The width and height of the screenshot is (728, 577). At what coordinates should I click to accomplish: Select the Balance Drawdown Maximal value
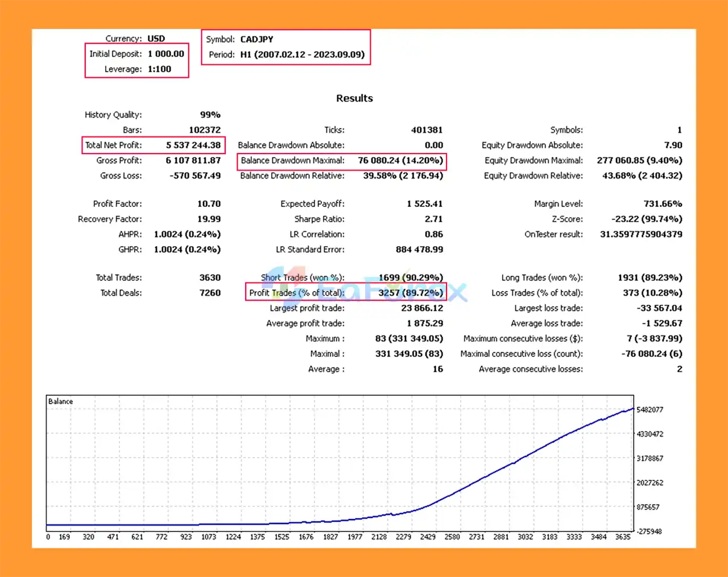[400, 161]
